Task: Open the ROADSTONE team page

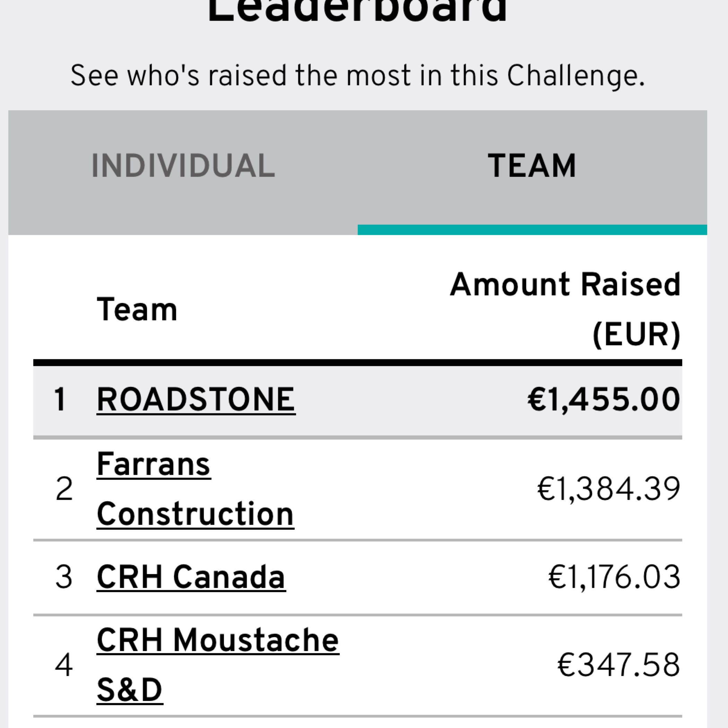Action: [x=196, y=400]
